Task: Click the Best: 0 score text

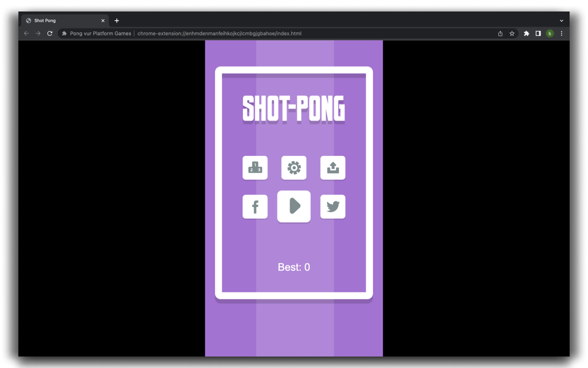Action: pos(294,267)
